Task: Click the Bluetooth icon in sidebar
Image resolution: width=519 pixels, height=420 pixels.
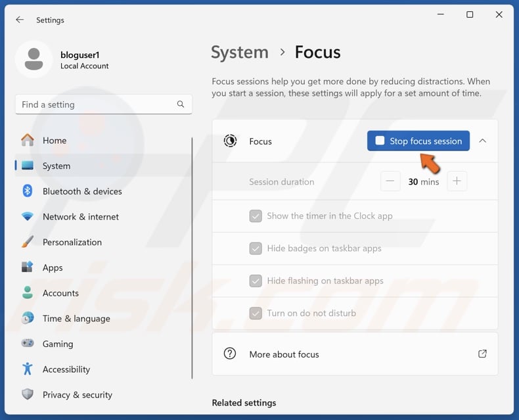Action: click(x=28, y=191)
